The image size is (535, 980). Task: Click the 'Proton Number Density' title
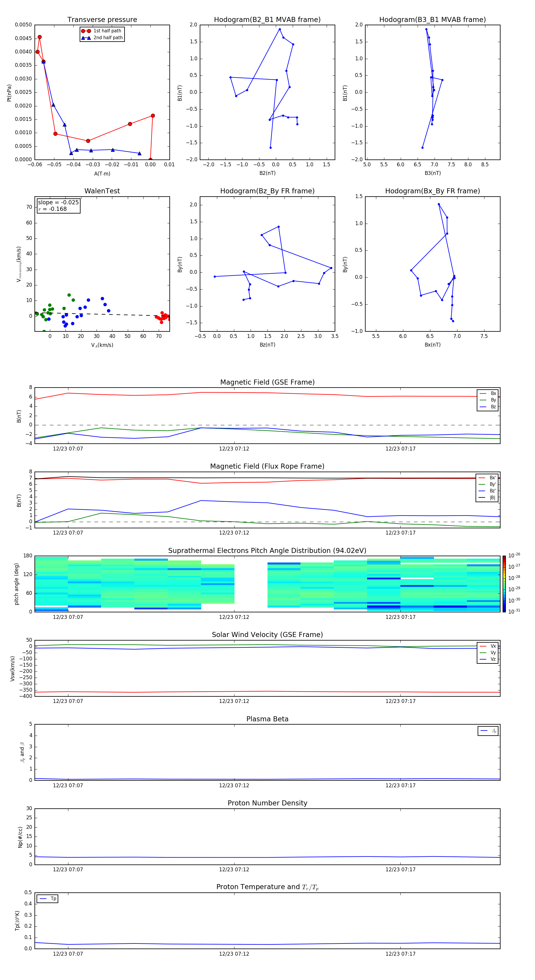point(267,803)
